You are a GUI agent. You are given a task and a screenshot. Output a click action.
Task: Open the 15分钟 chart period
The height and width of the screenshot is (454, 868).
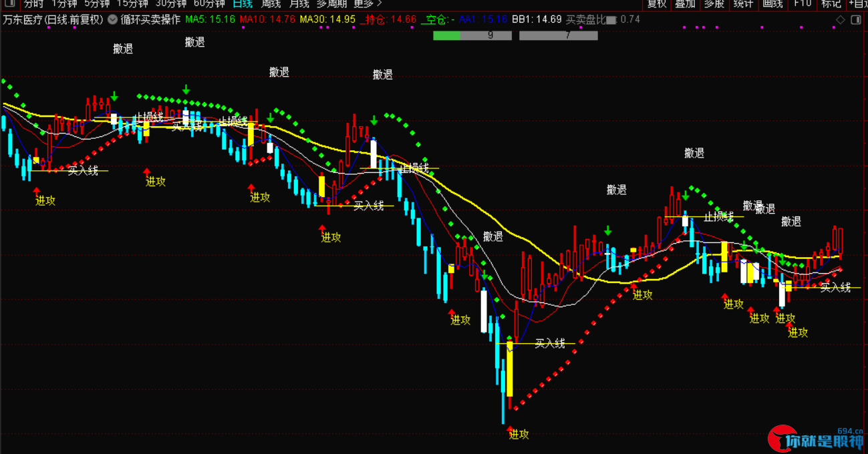pos(132,3)
